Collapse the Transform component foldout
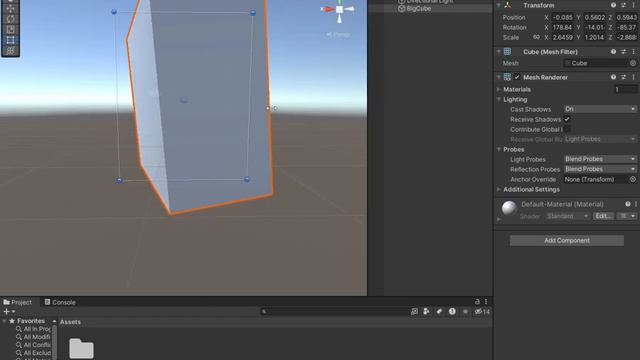The width and height of the screenshot is (640, 360). [x=498, y=5]
